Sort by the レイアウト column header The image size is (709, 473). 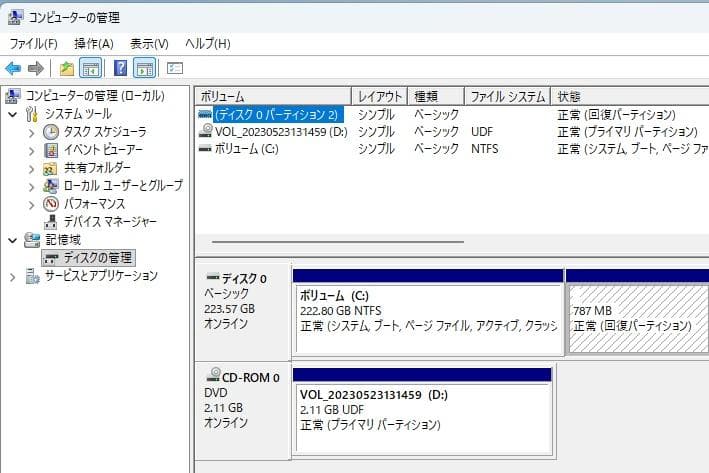point(380,96)
